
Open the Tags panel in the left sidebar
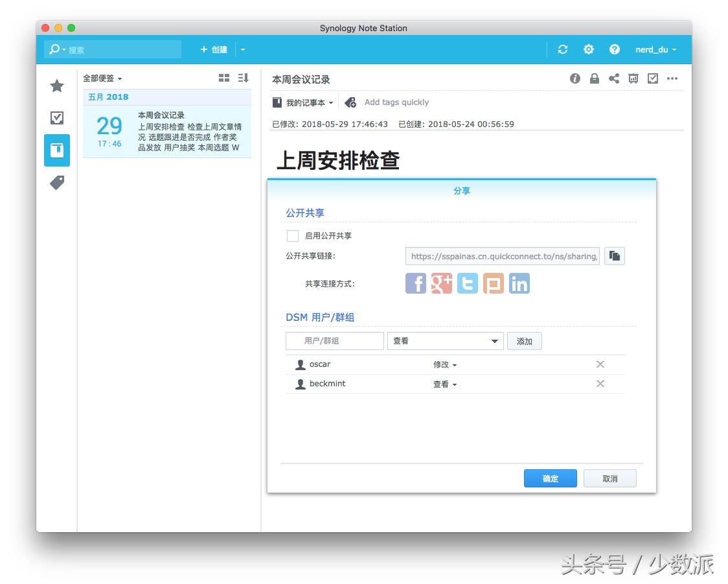tap(56, 183)
